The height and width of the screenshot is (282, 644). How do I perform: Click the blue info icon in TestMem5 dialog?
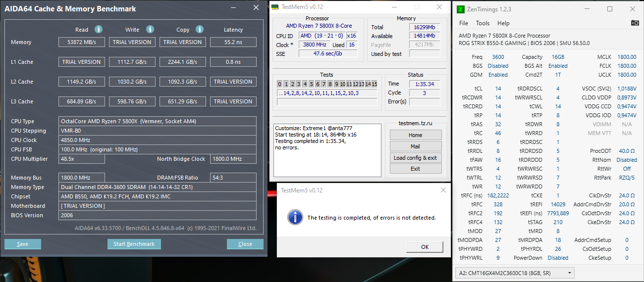pos(296,217)
